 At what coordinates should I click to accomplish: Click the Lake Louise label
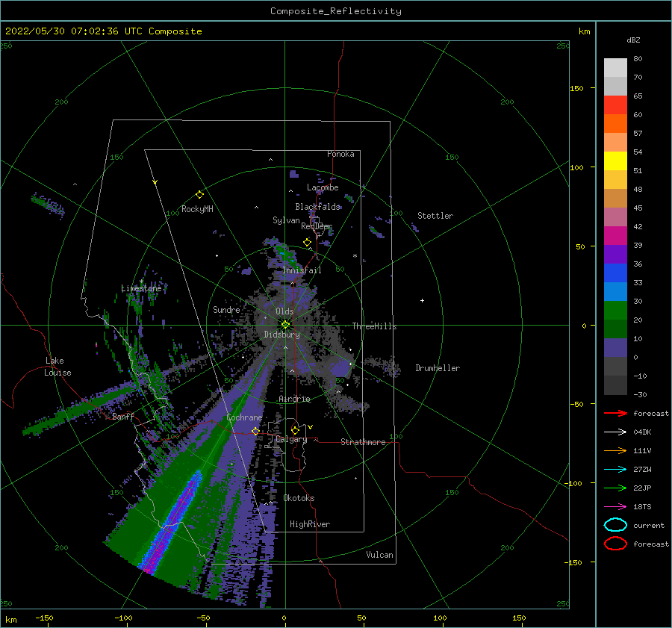[57, 367]
